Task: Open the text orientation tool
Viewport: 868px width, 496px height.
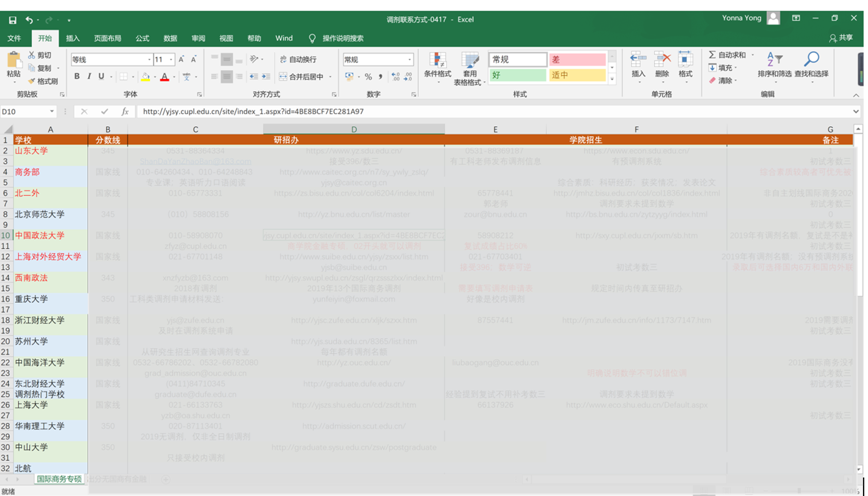Action: 254,59
